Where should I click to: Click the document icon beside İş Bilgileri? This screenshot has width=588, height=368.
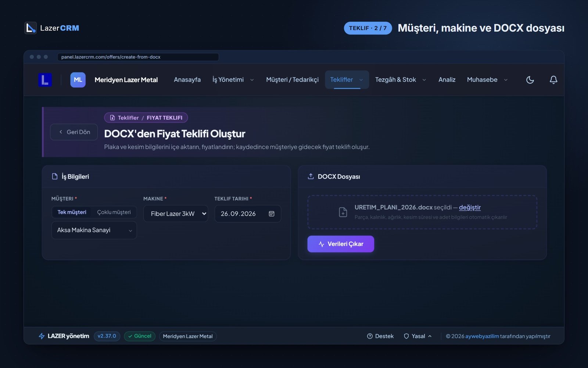pyautogui.click(x=55, y=176)
